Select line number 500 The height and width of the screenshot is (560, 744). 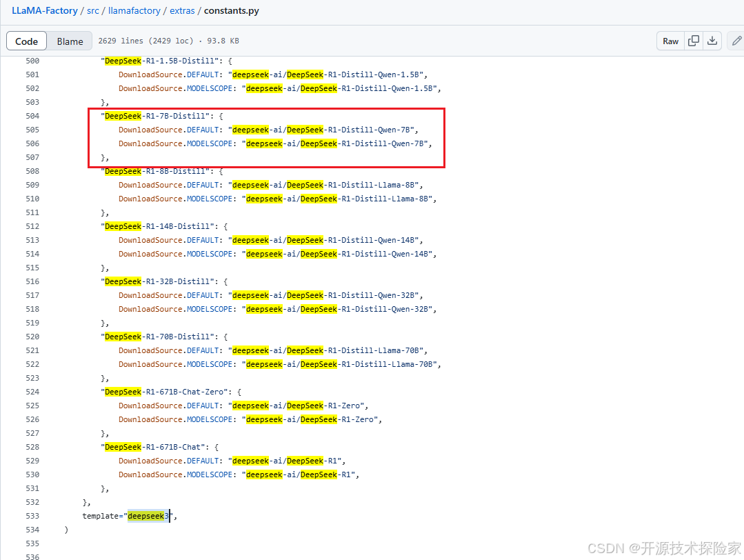point(32,61)
